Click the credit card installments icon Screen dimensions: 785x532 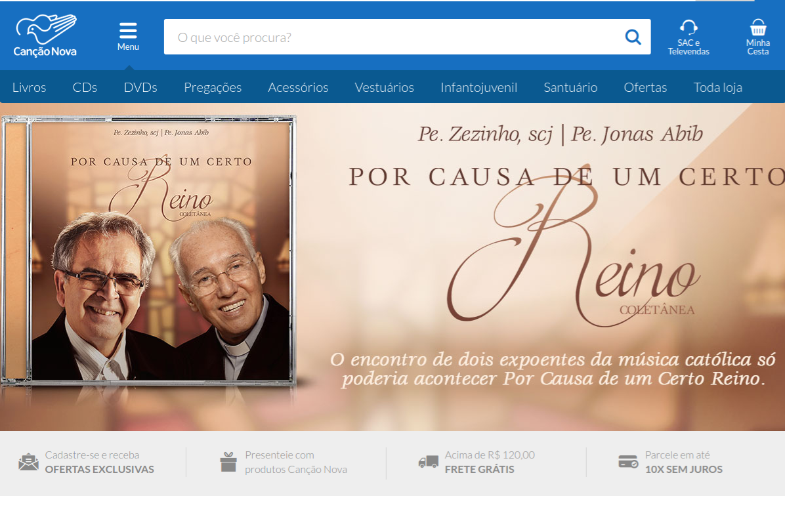click(627, 461)
